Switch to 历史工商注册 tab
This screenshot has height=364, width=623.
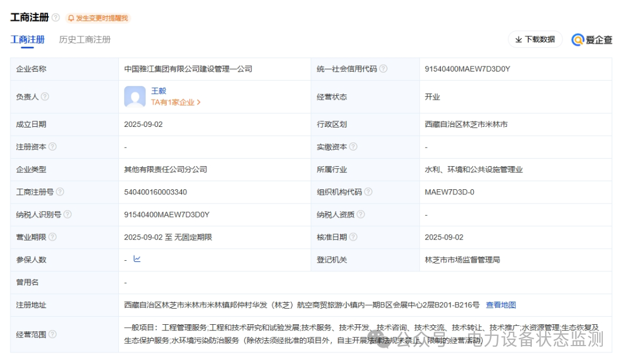pos(85,40)
